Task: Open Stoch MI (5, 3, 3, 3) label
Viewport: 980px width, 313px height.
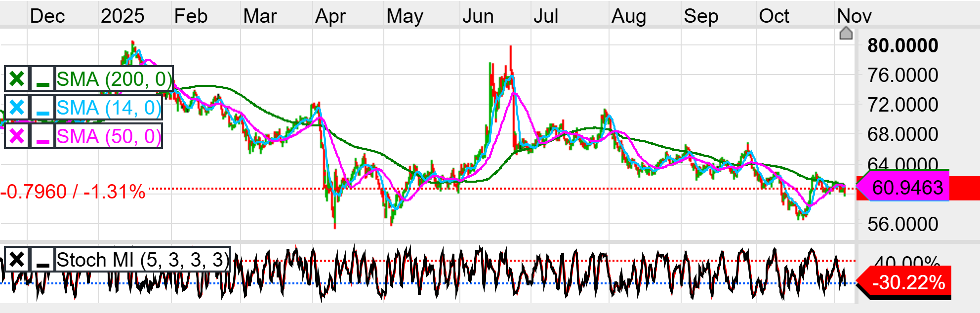Action: [x=143, y=260]
